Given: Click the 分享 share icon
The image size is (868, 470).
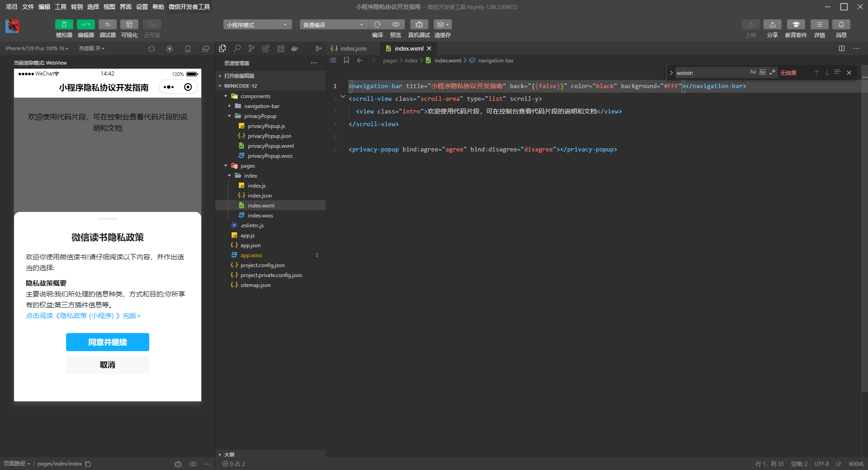Looking at the screenshot, I should tap(773, 24).
